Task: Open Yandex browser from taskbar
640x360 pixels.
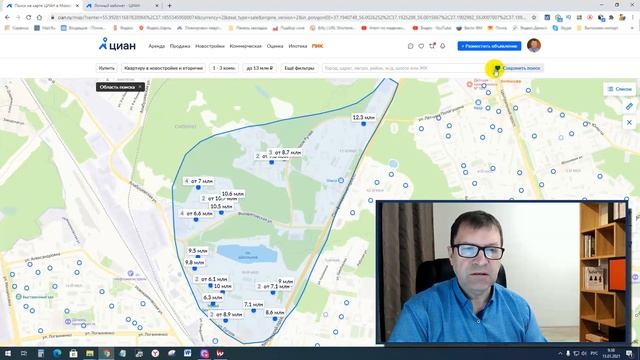Action: pyautogui.click(x=155, y=353)
